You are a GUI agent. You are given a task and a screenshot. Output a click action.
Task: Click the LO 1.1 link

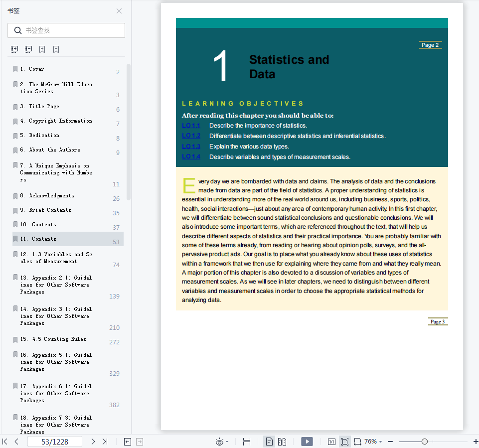click(x=191, y=126)
